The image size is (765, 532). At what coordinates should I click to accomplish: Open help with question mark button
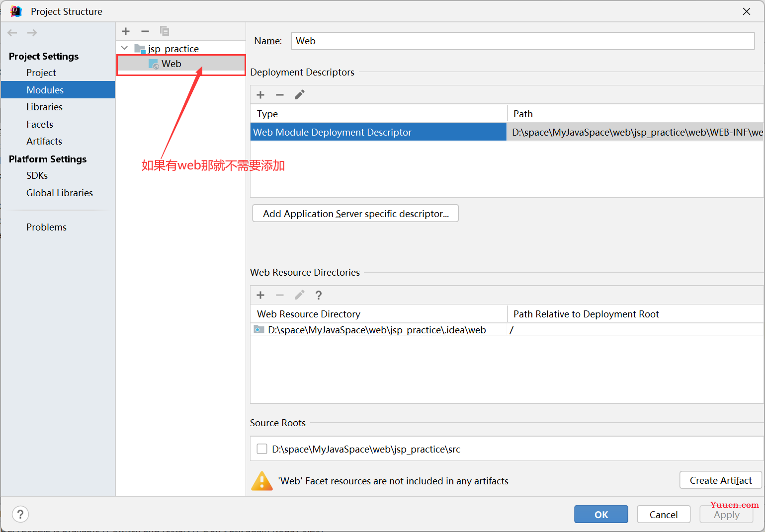point(20,514)
